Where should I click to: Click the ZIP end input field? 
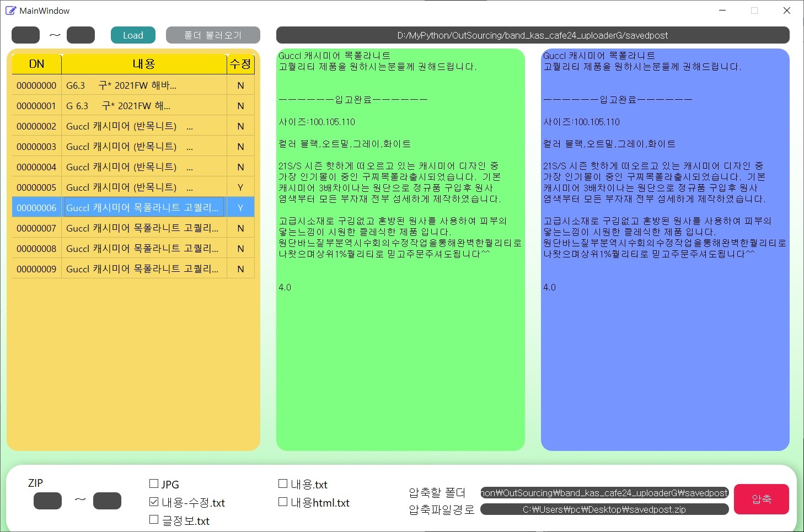107,501
